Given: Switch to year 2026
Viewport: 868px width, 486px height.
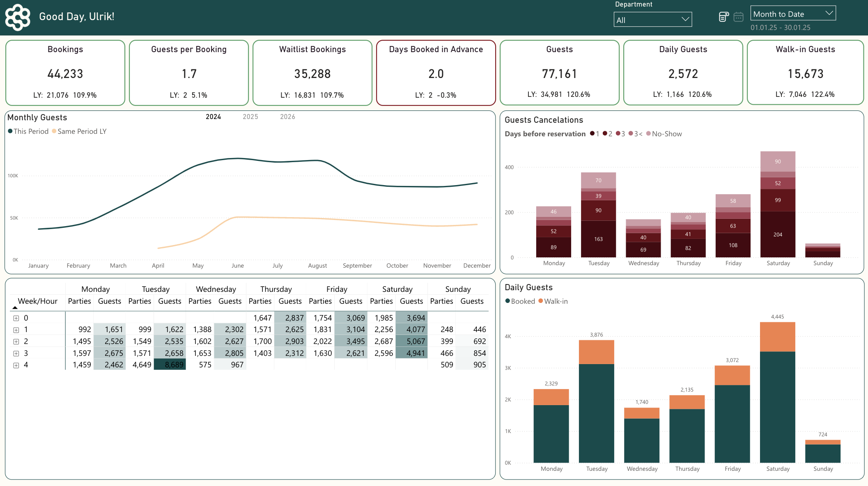Looking at the screenshot, I should (287, 117).
